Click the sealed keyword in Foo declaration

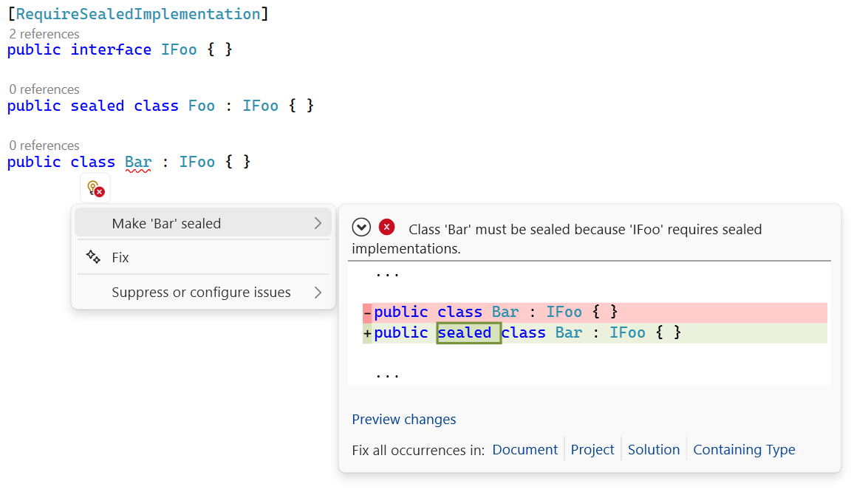98,106
